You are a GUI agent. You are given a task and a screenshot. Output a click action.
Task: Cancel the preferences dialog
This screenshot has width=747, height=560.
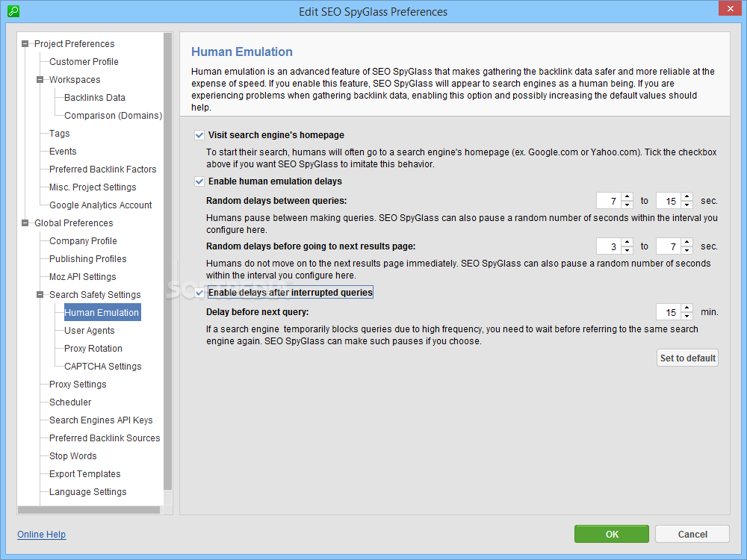692,534
